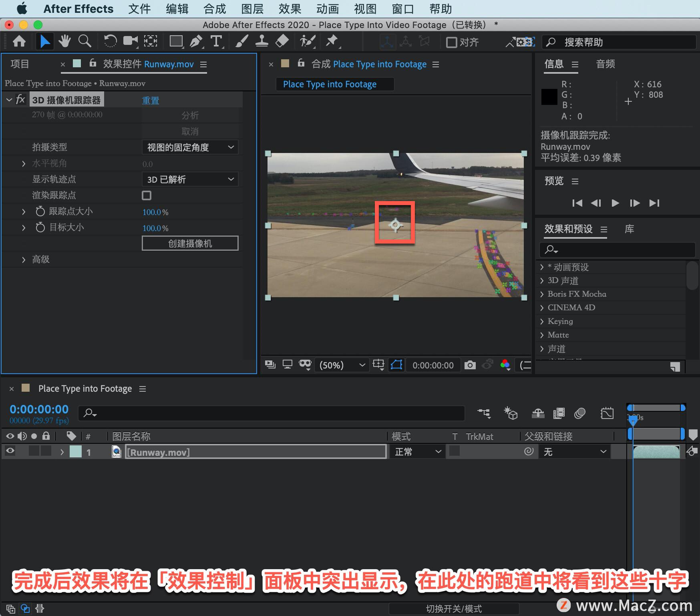Mute audio for the Runway.mov layer
The height and width of the screenshot is (616, 700).
point(22,451)
